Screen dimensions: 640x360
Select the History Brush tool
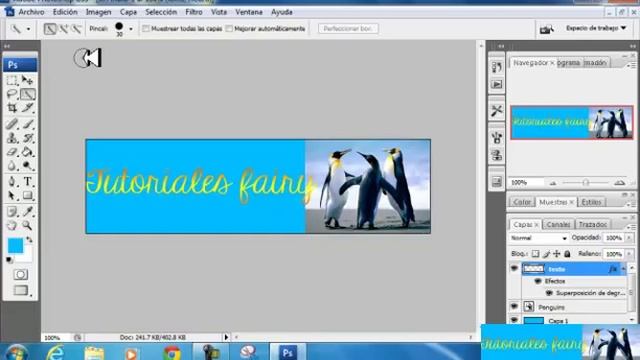click(27, 138)
